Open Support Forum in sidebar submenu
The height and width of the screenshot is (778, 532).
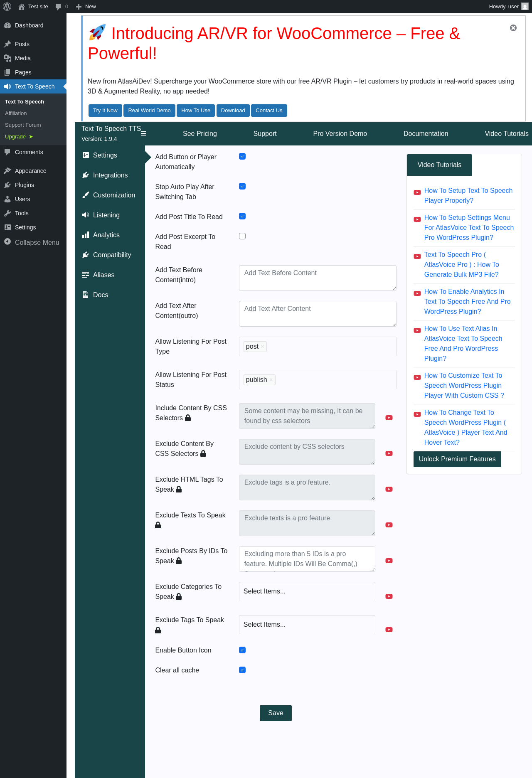(23, 125)
